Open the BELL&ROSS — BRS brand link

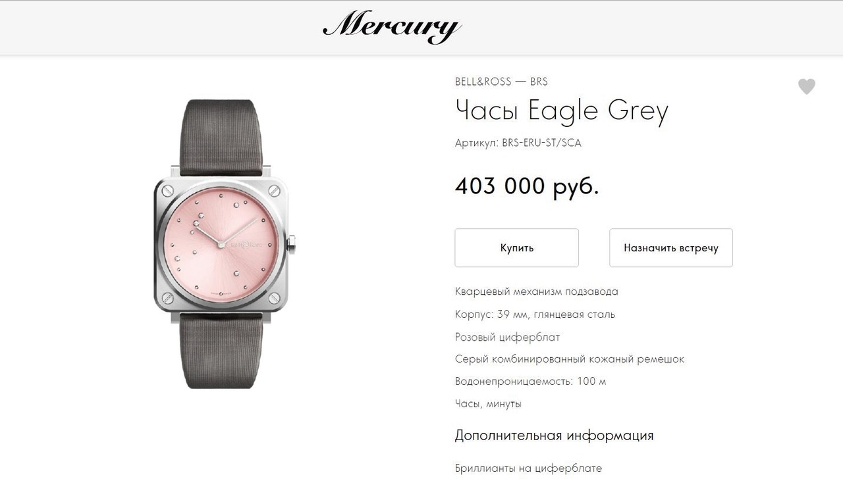(501, 82)
